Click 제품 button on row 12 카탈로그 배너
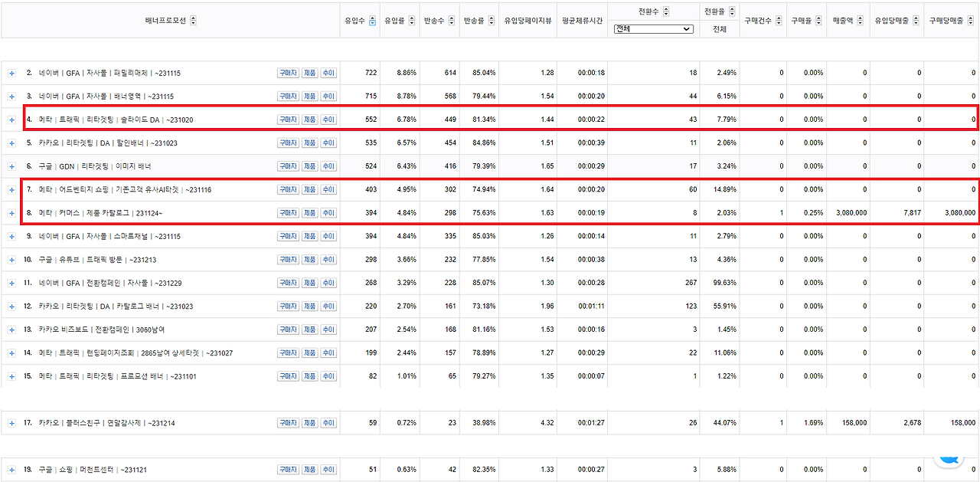Screen dimensions: 980x482 pos(309,307)
